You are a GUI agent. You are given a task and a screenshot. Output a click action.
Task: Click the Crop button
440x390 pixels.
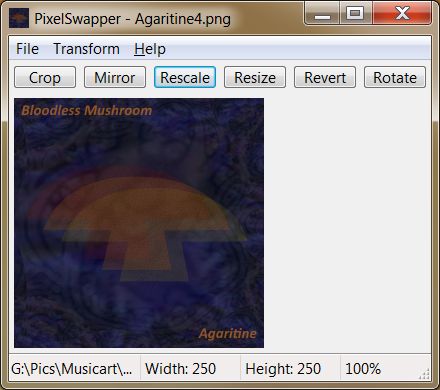[45, 77]
